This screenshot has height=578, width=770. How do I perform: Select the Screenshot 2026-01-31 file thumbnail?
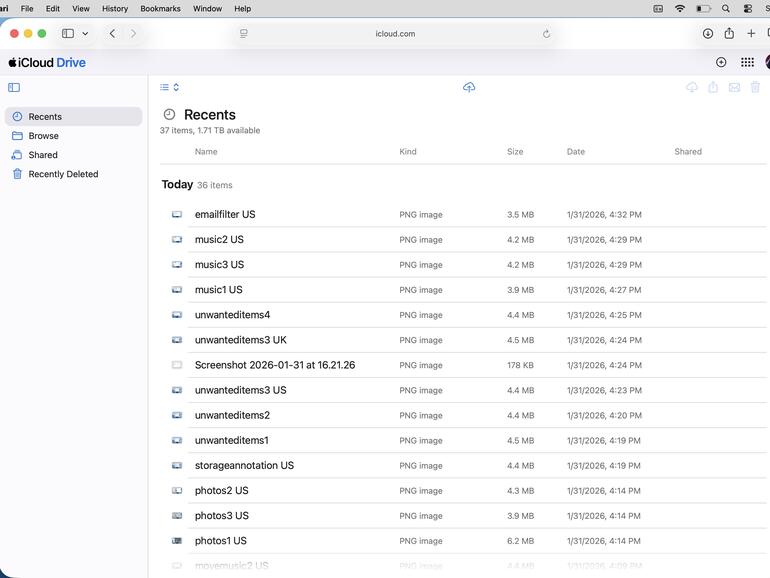point(177,365)
